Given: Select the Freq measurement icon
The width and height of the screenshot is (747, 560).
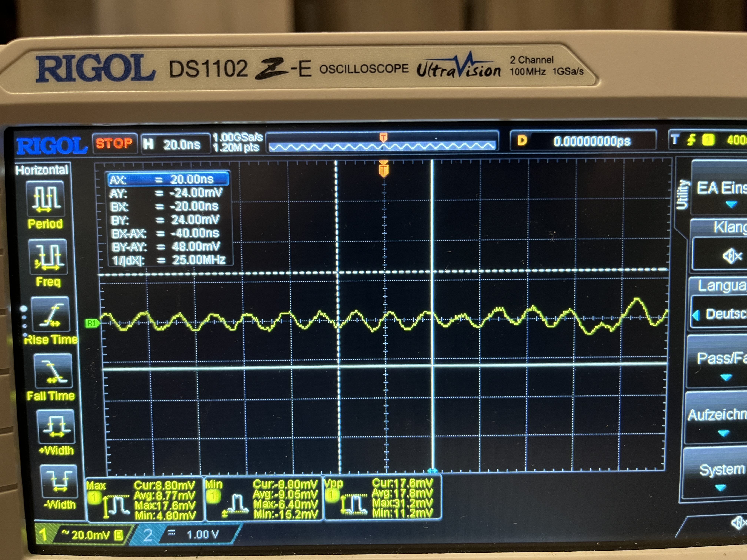Looking at the screenshot, I should pos(48,257).
